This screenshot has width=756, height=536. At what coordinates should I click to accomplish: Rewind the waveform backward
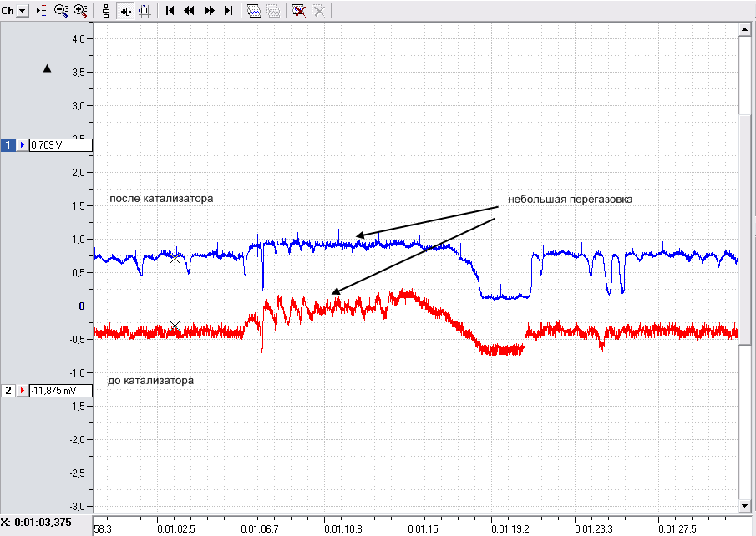coord(189,11)
